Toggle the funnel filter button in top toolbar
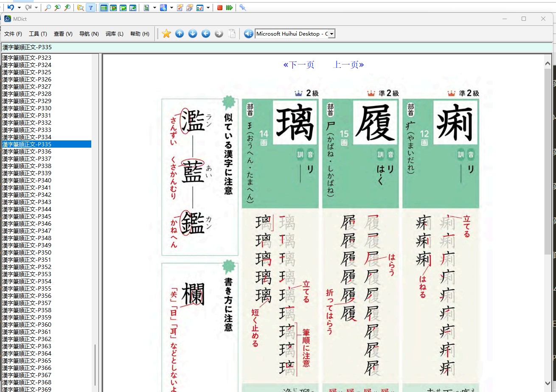The image size is (556, 392). pos(90,8)
